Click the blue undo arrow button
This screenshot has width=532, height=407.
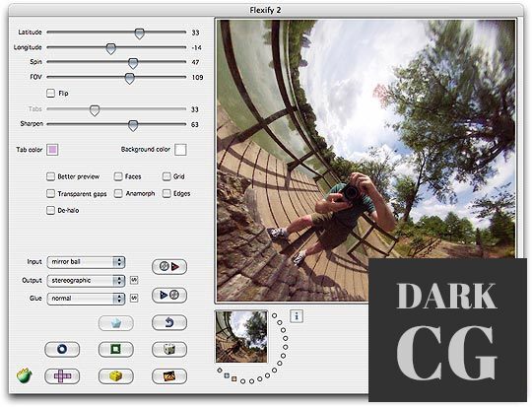(x=169, y=322)
